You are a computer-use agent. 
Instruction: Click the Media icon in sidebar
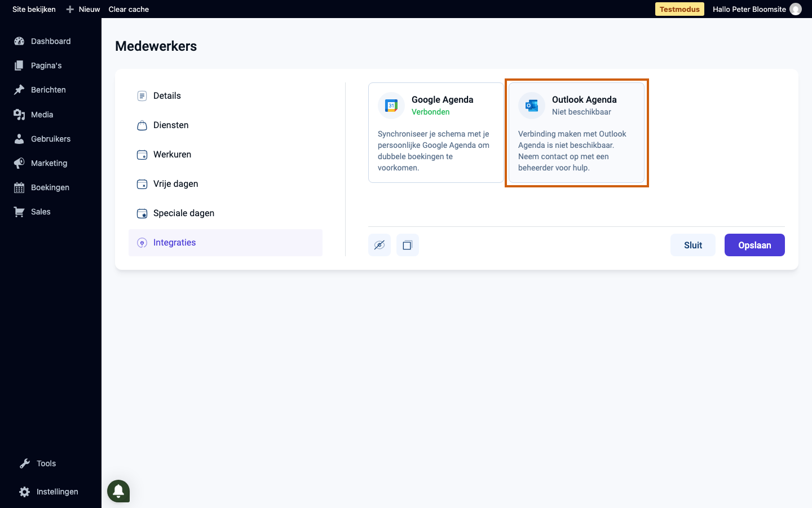[19, 115]
